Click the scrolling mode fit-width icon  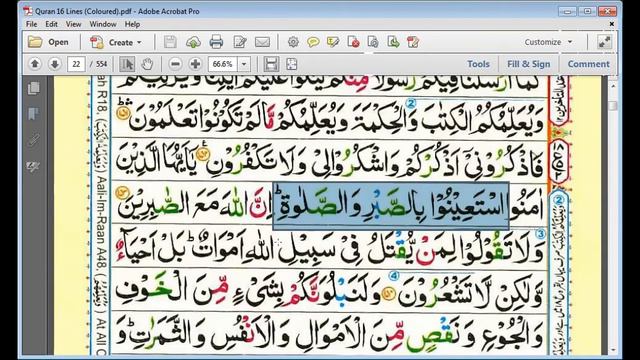click(x=271, y=64)
